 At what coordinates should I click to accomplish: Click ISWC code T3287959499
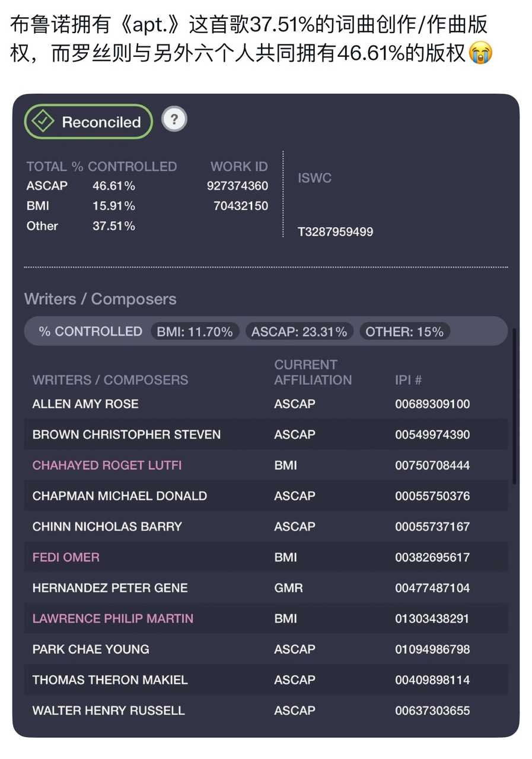pyautogui.click(x=335, y=232)
